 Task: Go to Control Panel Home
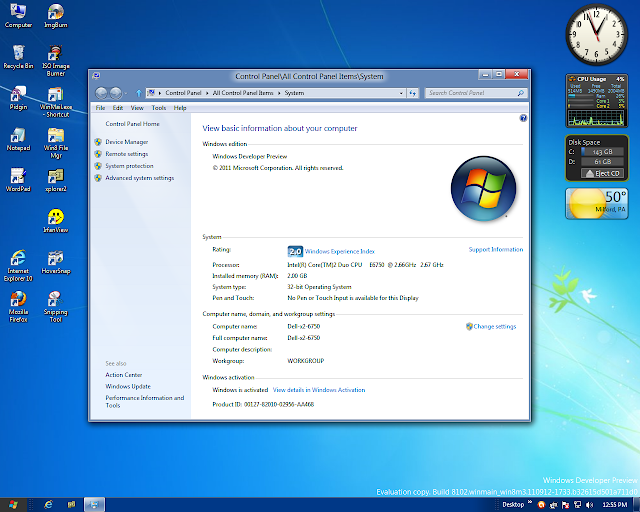(132, 124)
